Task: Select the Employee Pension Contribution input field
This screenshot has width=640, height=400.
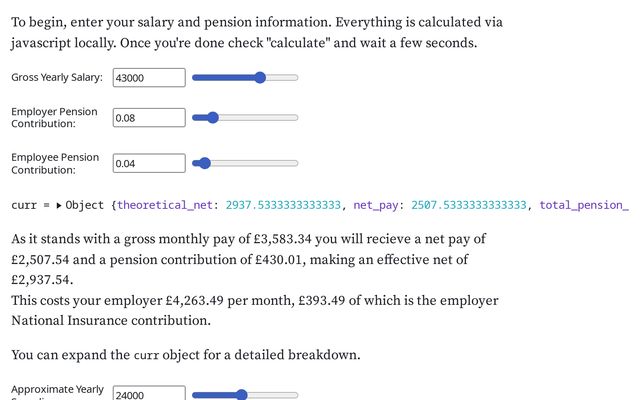Action: pos(149,163)
